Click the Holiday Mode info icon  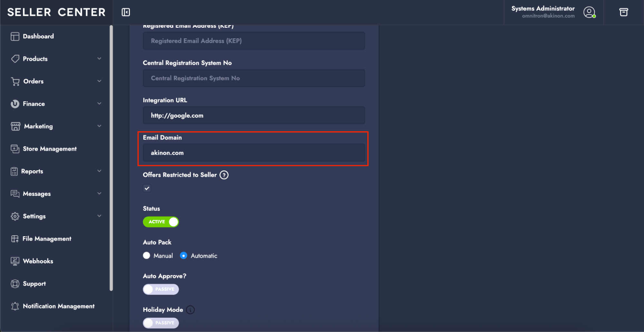[x=190, y=310]
